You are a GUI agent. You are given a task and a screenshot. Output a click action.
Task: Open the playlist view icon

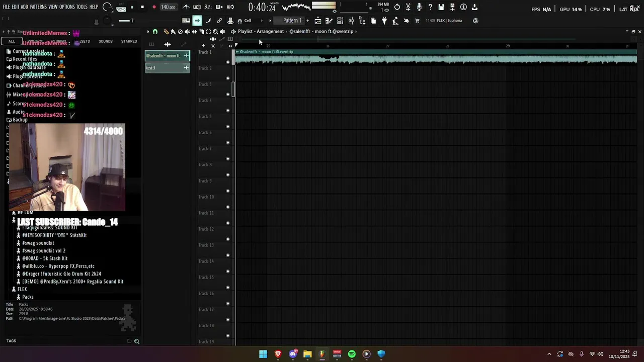click(318, 21)
